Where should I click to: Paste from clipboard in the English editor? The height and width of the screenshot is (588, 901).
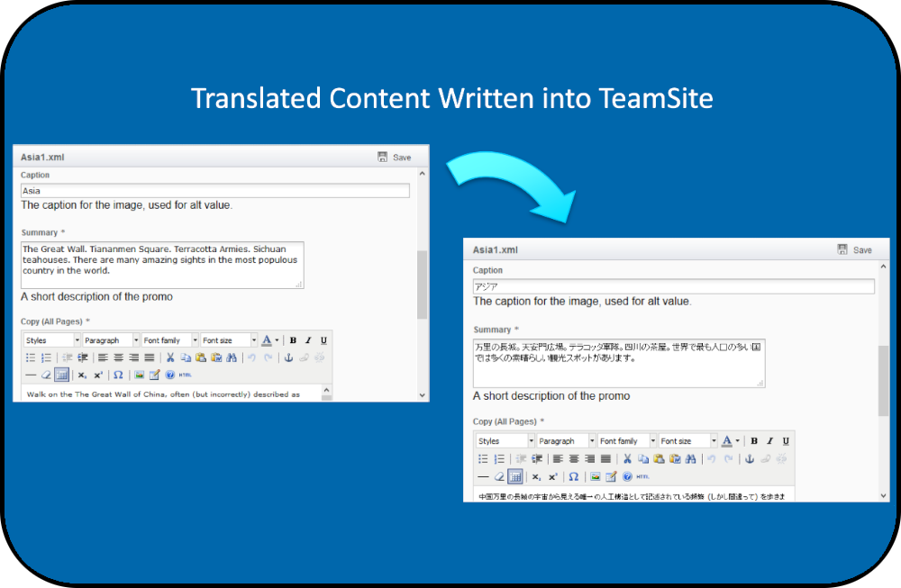pyautogui.click(x=201, y=357)
